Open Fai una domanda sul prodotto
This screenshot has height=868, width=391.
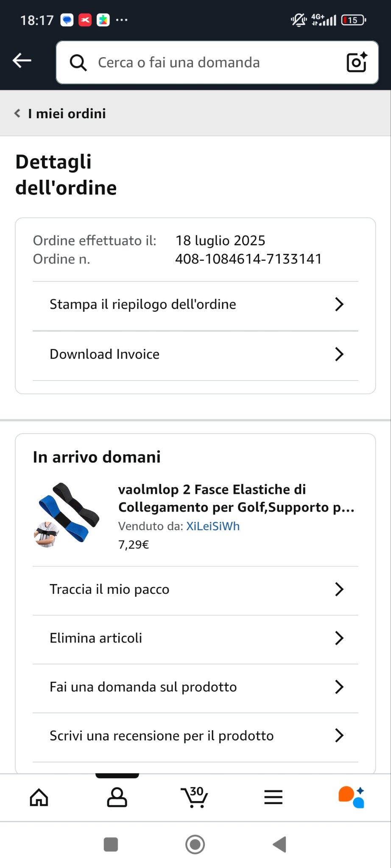click(195, 687)
